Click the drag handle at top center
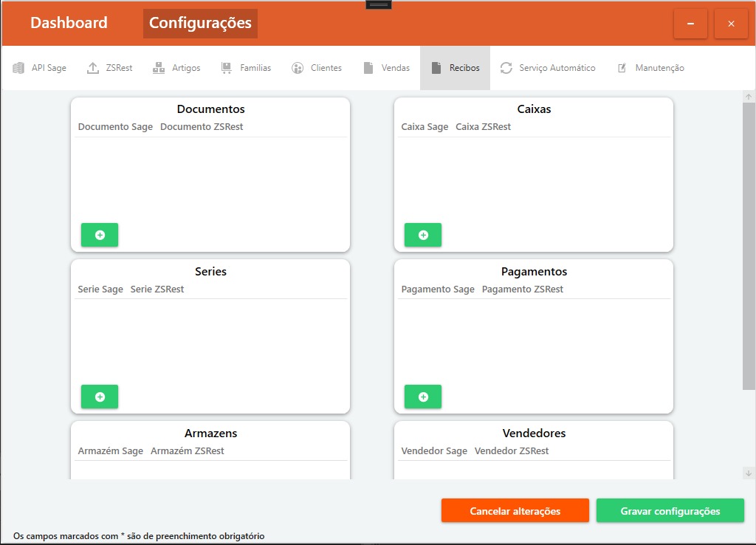 click(379, 5)
